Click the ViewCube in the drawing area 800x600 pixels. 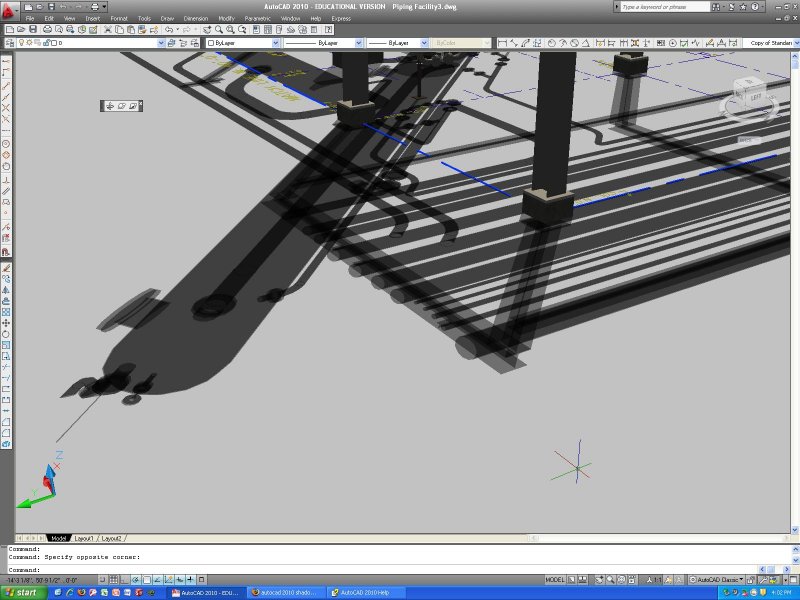tap(748, 96)
